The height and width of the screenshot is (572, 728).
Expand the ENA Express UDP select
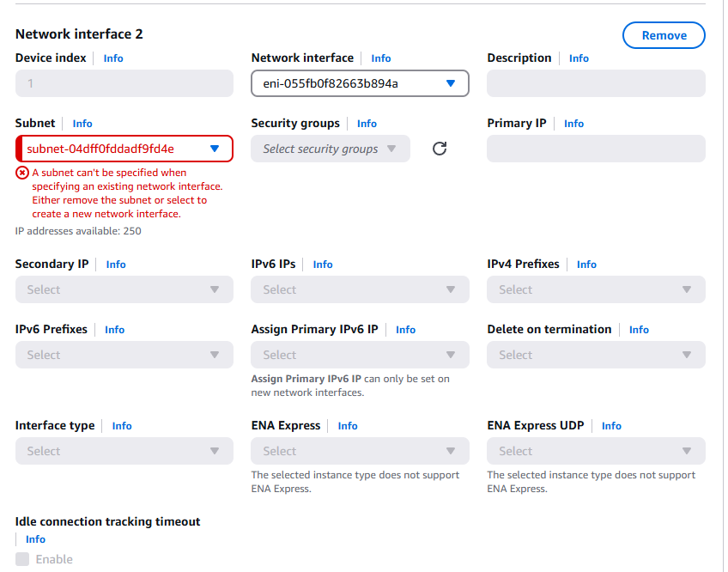(x=596, y=451)
